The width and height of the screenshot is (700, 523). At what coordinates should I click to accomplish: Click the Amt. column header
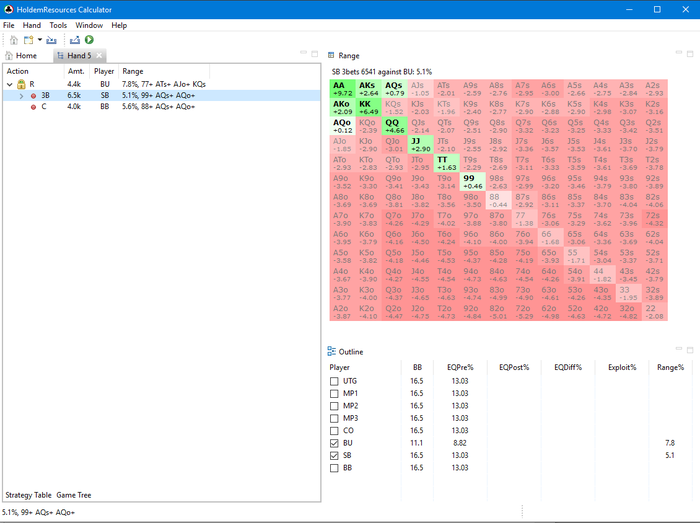(76, 71)
